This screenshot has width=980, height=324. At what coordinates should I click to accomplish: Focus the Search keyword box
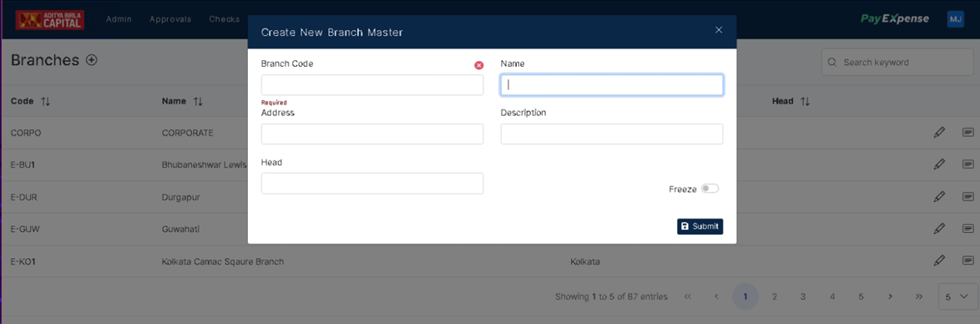coord(897,63)
